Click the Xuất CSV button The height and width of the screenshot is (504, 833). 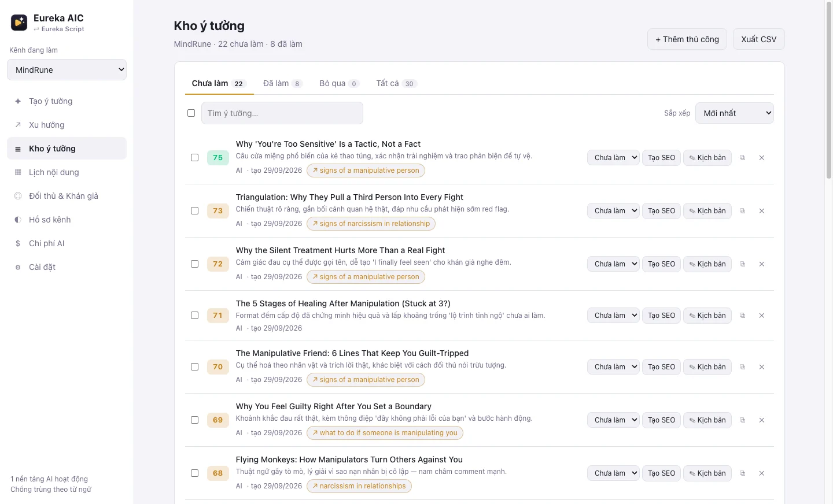pos(759,39)
